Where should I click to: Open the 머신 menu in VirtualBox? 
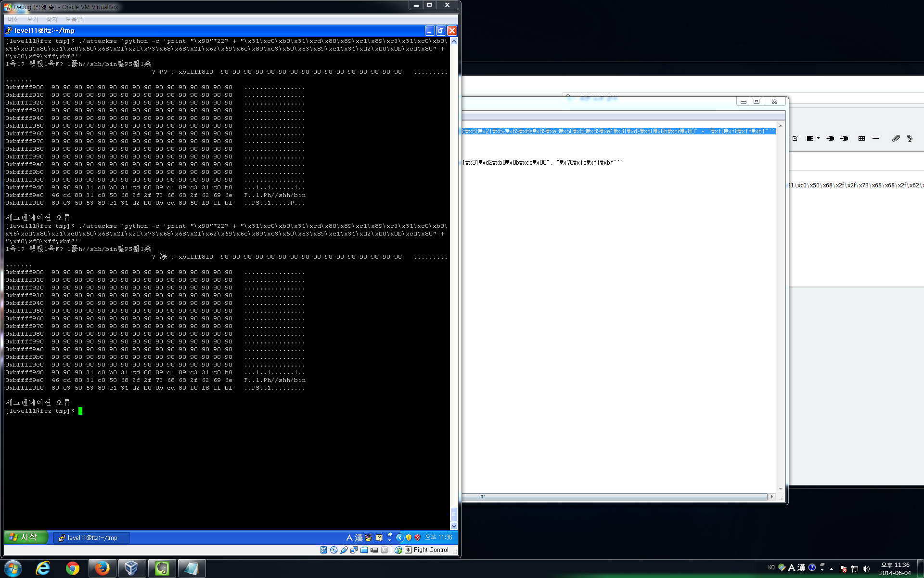pyautogui.click(x=13, y=19)
